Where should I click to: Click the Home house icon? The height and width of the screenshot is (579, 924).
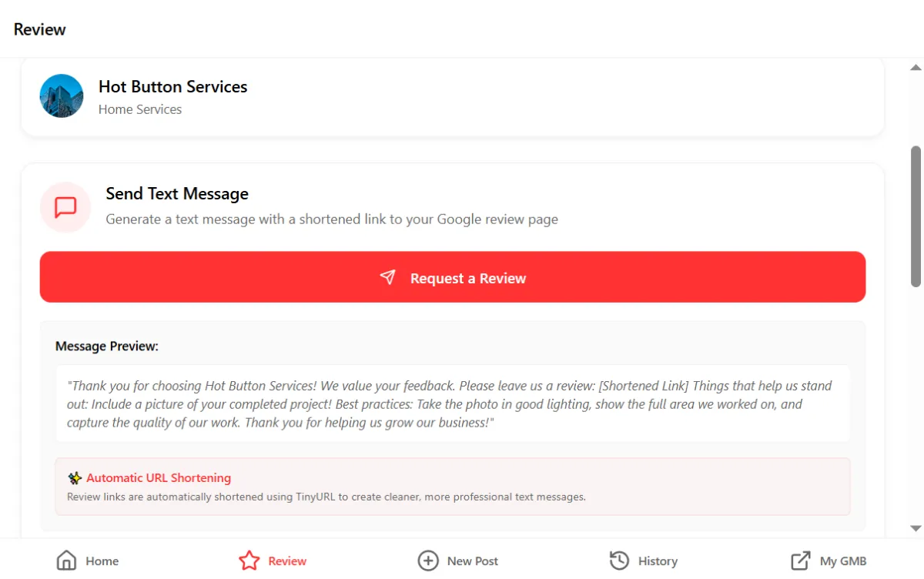coord(67,561)
